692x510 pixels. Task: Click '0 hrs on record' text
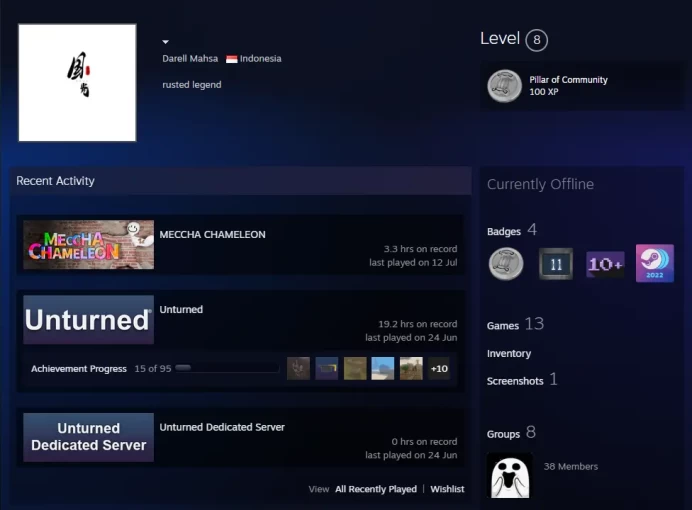click(x=424, y=442)
